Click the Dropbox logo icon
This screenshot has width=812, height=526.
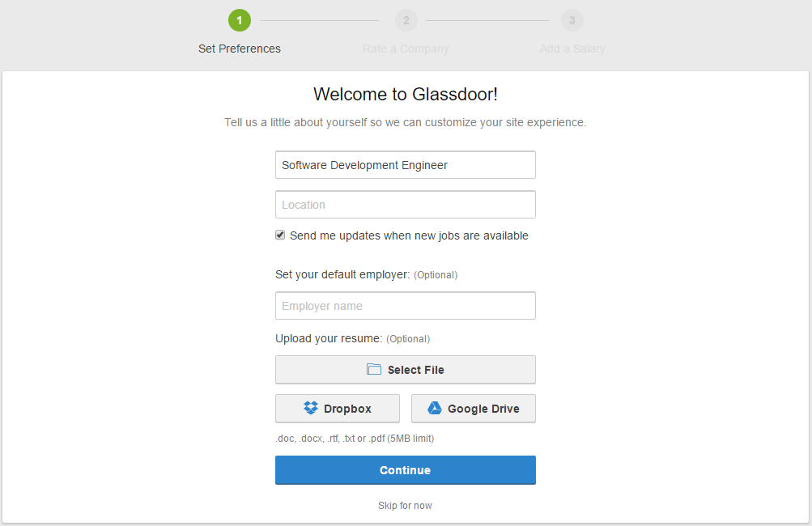(311, 409)
